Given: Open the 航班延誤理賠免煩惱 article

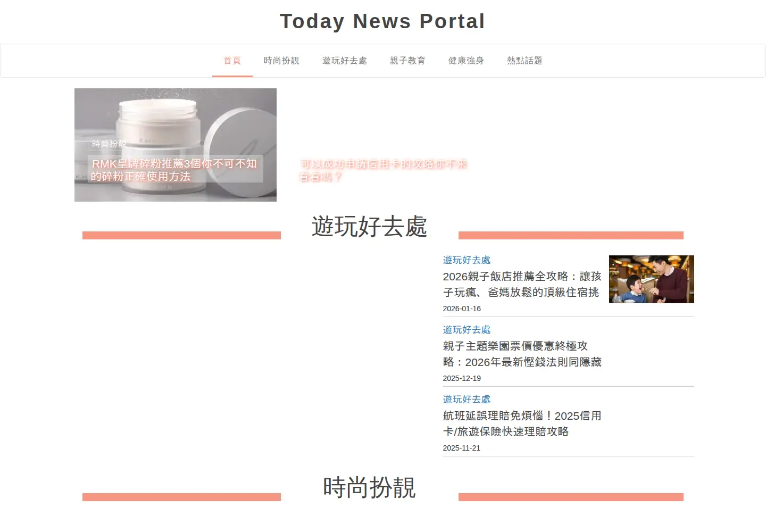Looking at the screenshot, I should click(522, 423).
